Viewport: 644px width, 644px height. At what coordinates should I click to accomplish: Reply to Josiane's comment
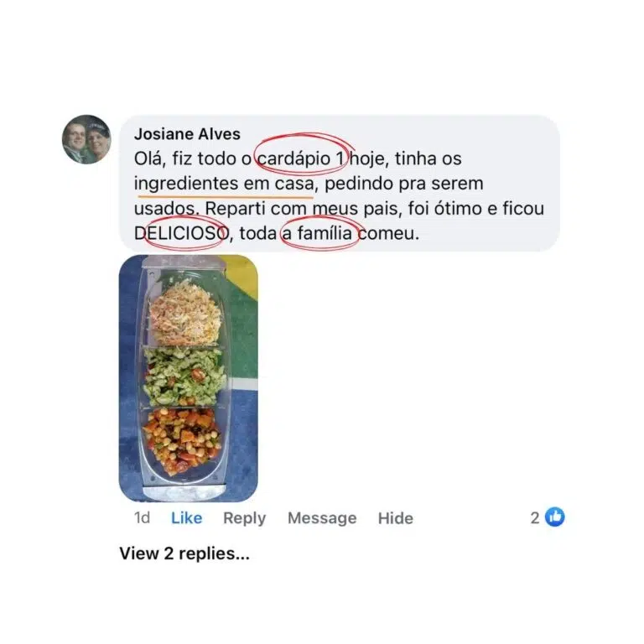click(244, 518)
